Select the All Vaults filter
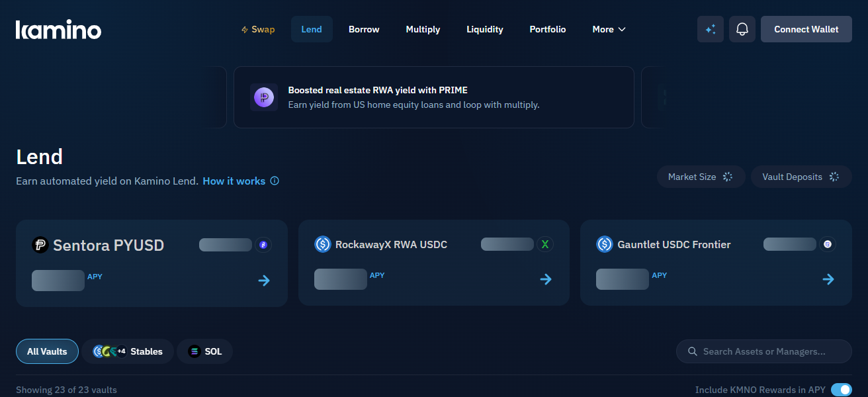868x397 pixels. tap(47, 351)
